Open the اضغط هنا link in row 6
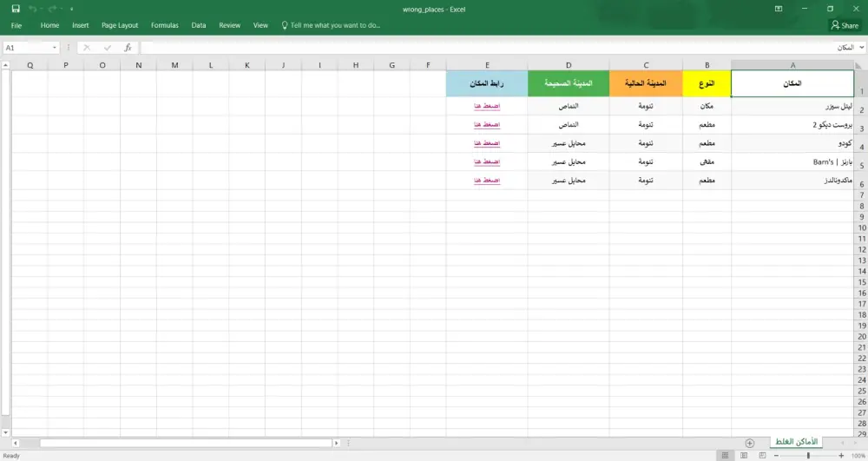The image size is (868, 461). click(x=487, y=181)
